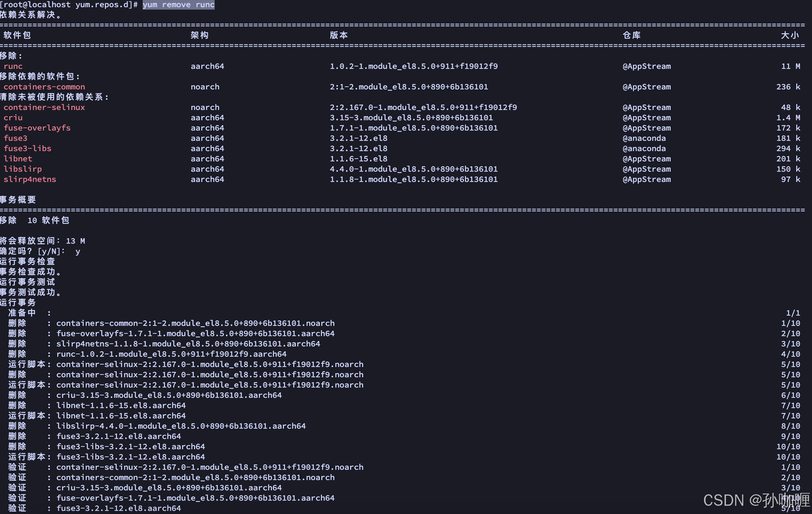Select the 版本 column header
This screenshot has height=514, width=812.
point(338,35)
